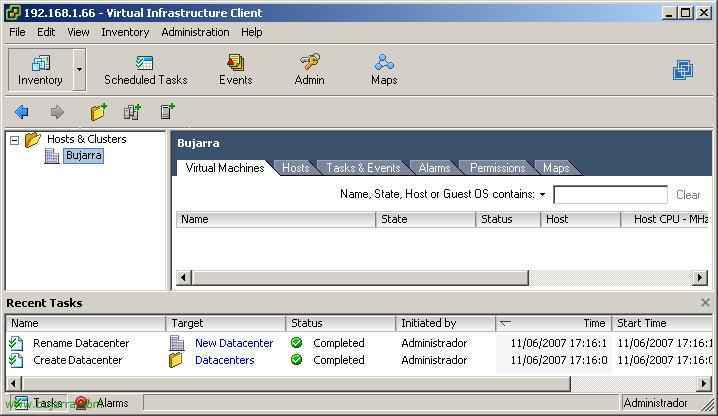Switch to the Tasks & Events tab
718x416 pixels.
click(x=363, y=168)
